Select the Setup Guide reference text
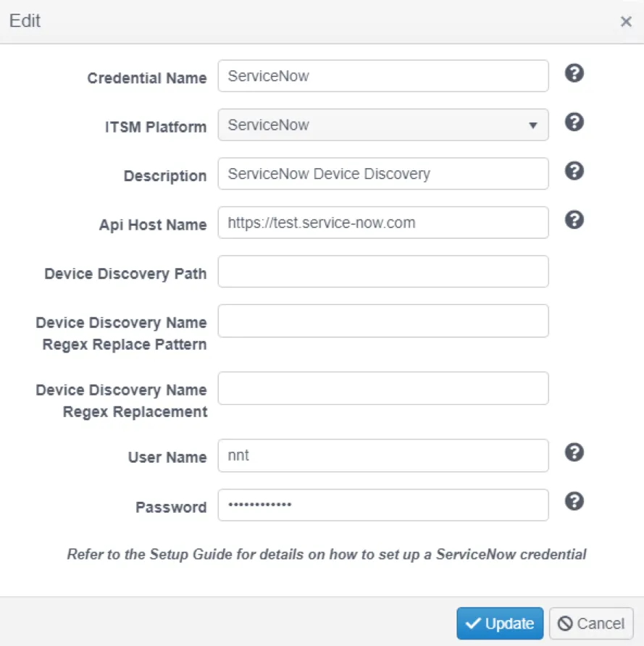The width and height of the screenshot is (644, 646). 326,555
